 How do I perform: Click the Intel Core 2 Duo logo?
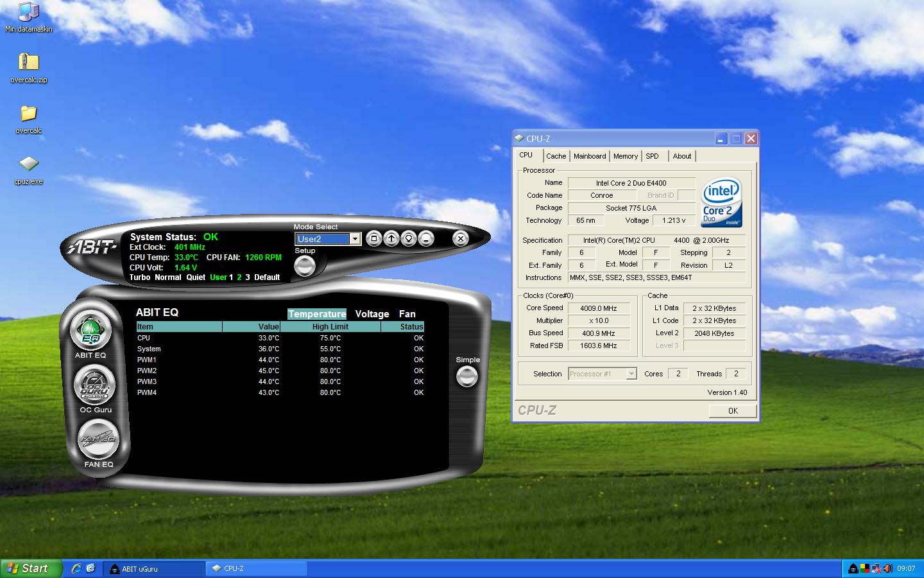click(721, 202)
